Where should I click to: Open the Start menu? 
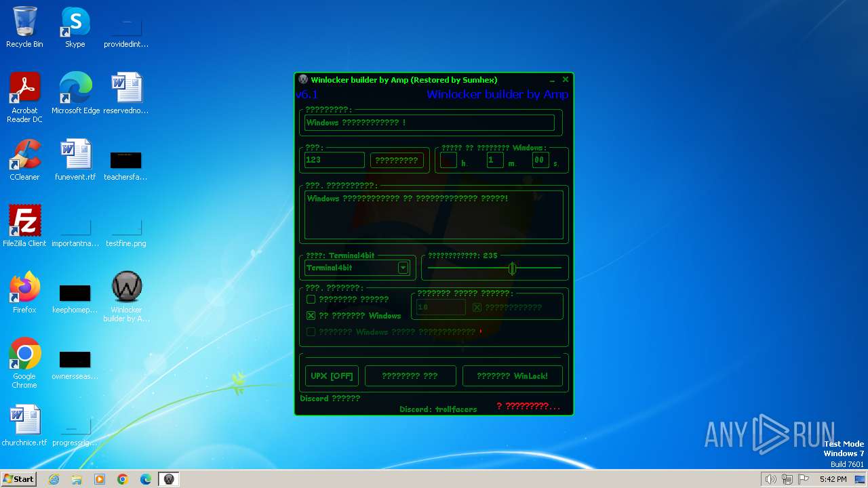coord(18,479)
